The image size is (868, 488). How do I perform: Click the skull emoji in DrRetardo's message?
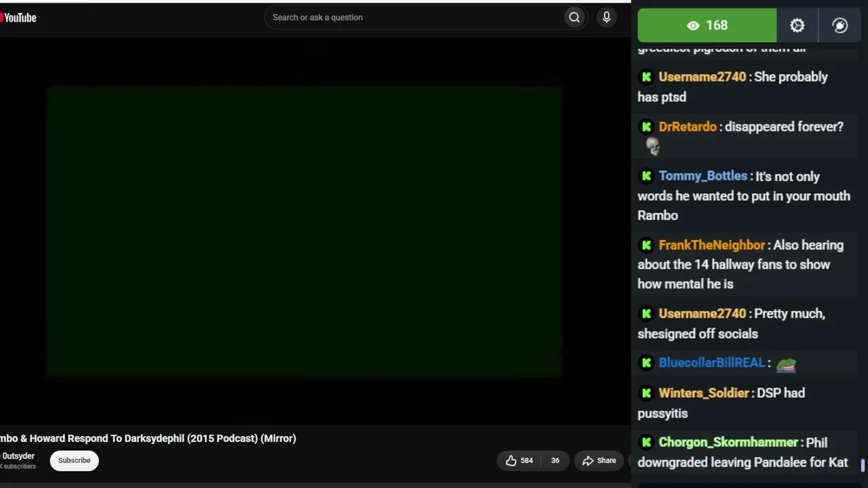tap(653, 146)
